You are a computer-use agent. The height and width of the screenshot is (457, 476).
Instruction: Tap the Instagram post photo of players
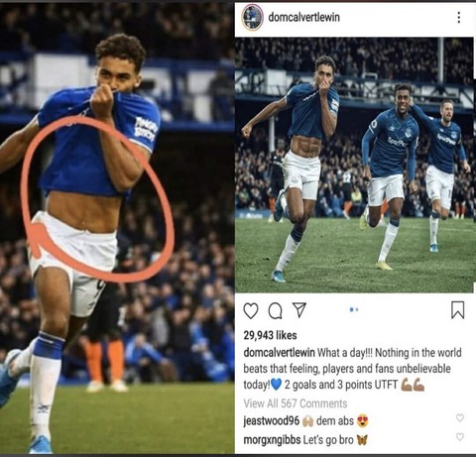354,165
